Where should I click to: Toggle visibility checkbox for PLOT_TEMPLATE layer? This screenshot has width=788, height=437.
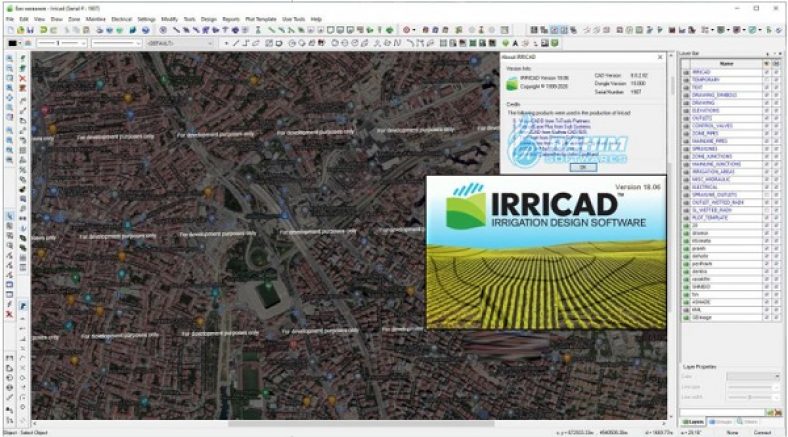tap(766, 217)
